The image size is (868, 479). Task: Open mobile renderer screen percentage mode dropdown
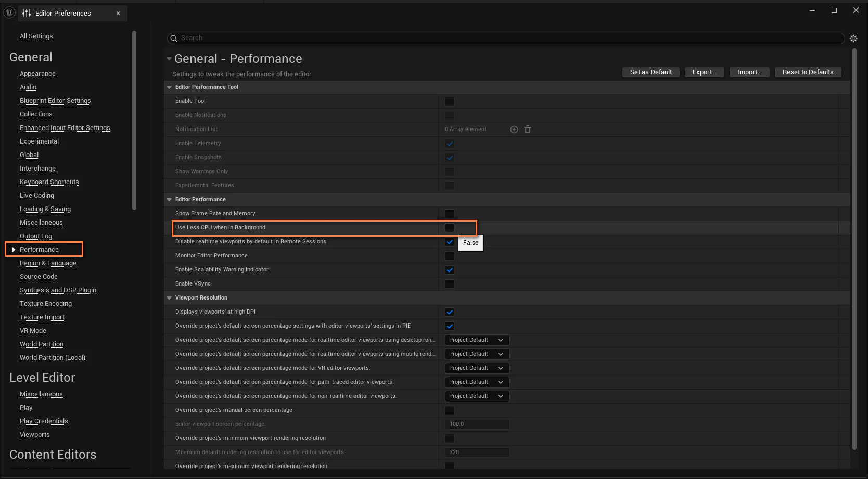click(477, 354)
